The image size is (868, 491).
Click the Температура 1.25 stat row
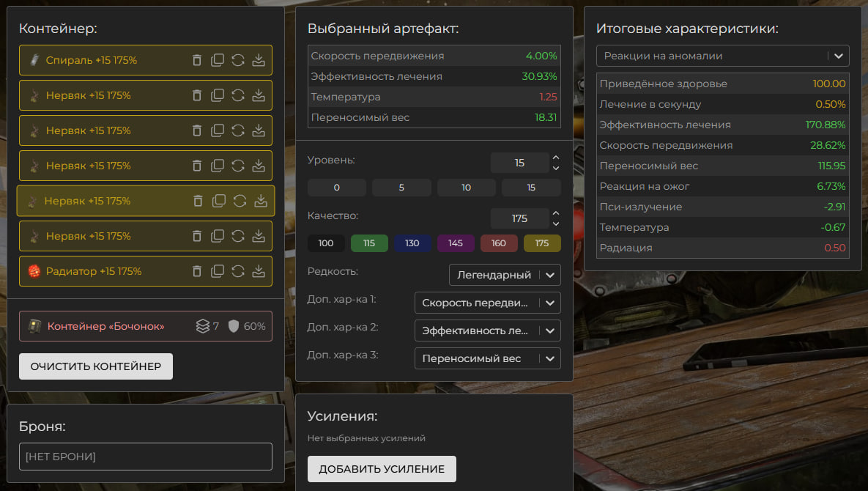pos(434,97)
